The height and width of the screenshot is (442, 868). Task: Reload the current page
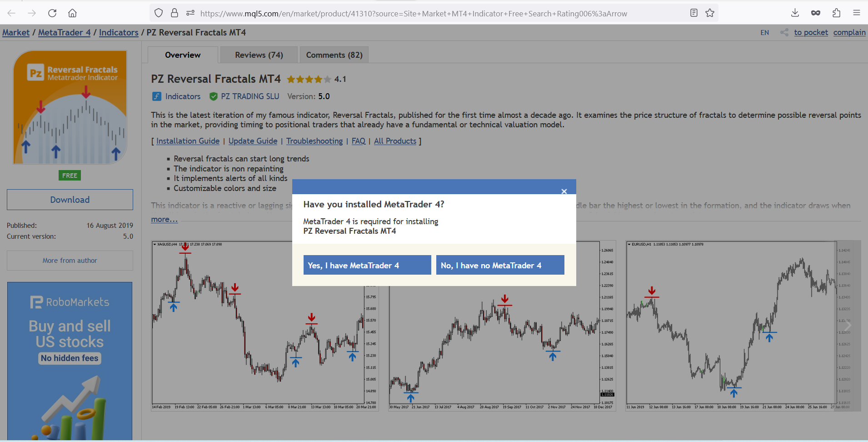tap(52, 13)
